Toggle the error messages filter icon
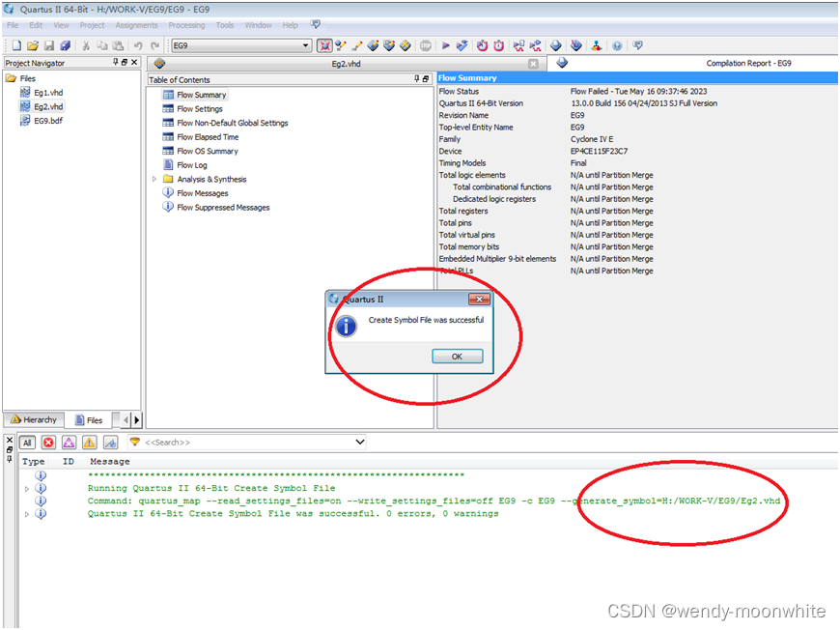840x630 pixels. 48,443
